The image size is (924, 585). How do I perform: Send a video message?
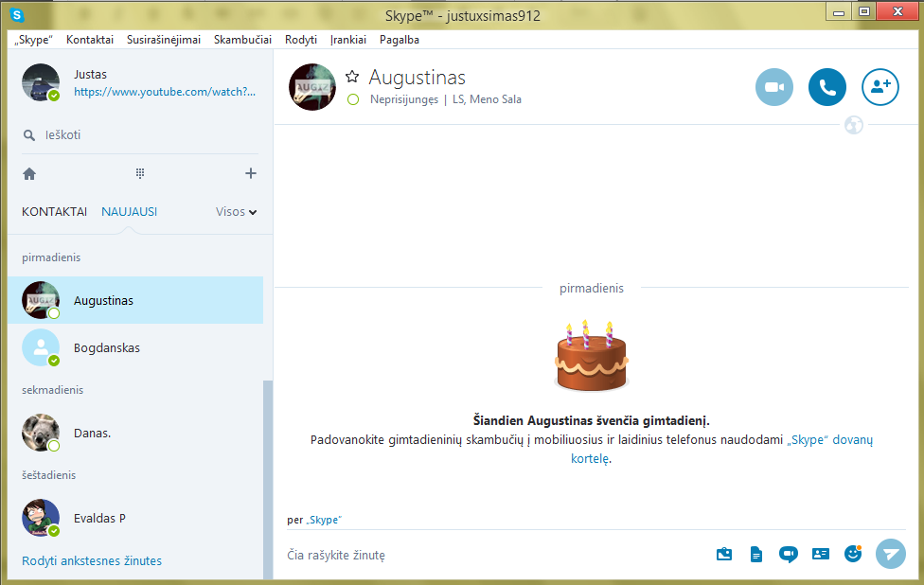(788, 554)
